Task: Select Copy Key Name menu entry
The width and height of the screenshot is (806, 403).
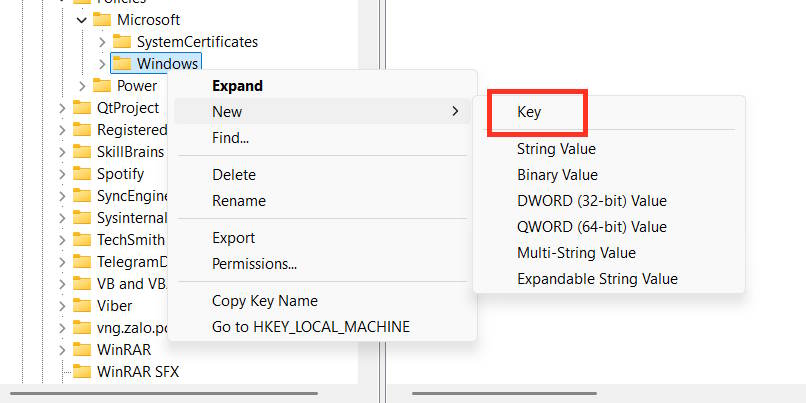Action: pyautogui.click(x=264, y=301)
